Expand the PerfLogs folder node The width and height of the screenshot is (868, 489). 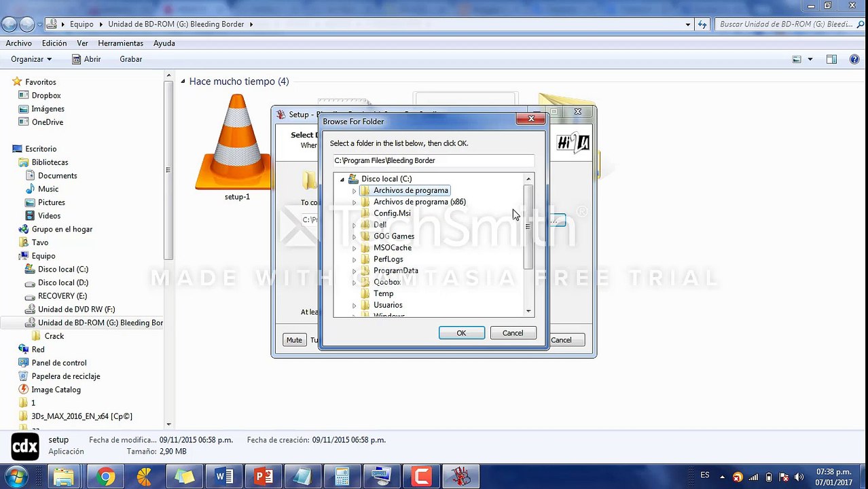354,259
